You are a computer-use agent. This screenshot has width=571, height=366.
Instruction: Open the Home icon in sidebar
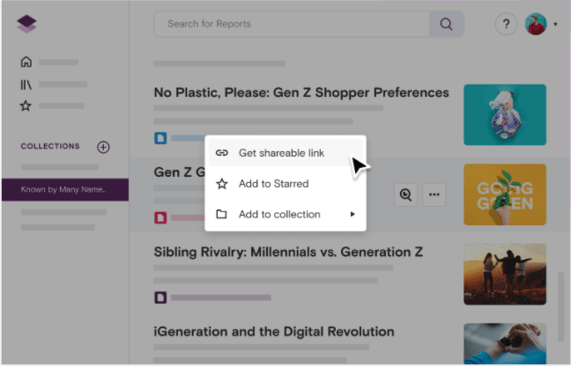(x=26, y=62)
